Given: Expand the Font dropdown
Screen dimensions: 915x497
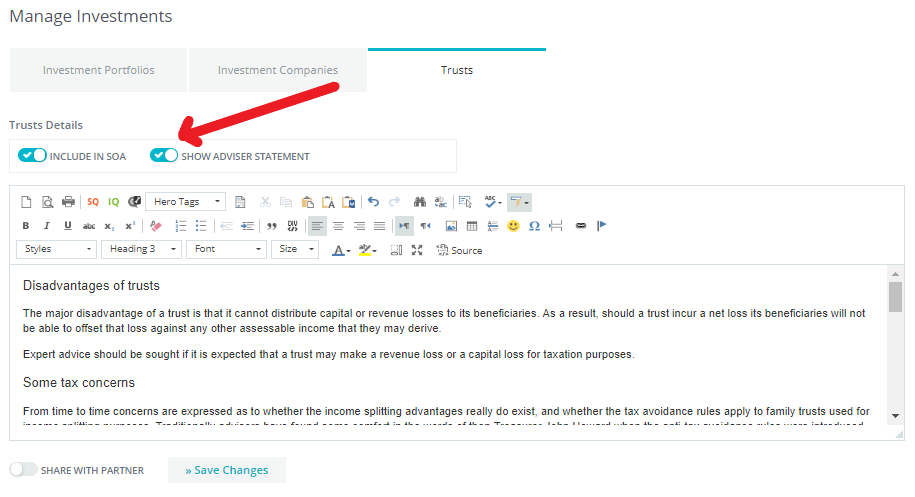Looking at the screenshot, I should click(227, 249).
